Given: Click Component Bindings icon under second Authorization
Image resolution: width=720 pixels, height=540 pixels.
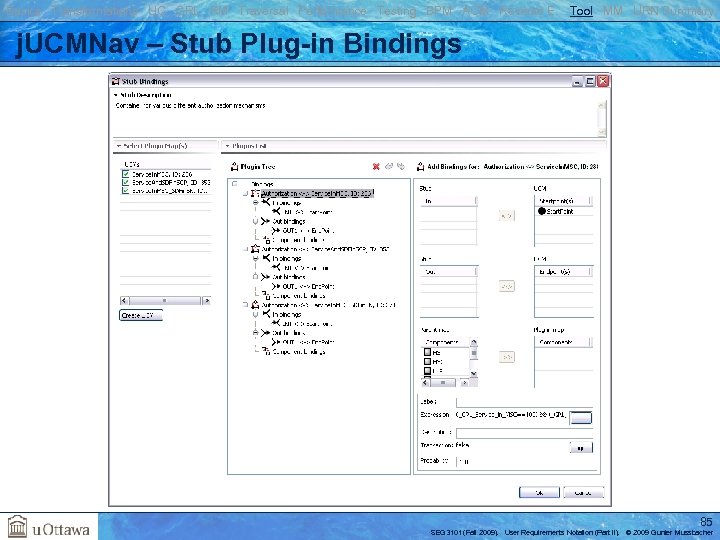Looking at the screenshot, I should pos(266,295).
